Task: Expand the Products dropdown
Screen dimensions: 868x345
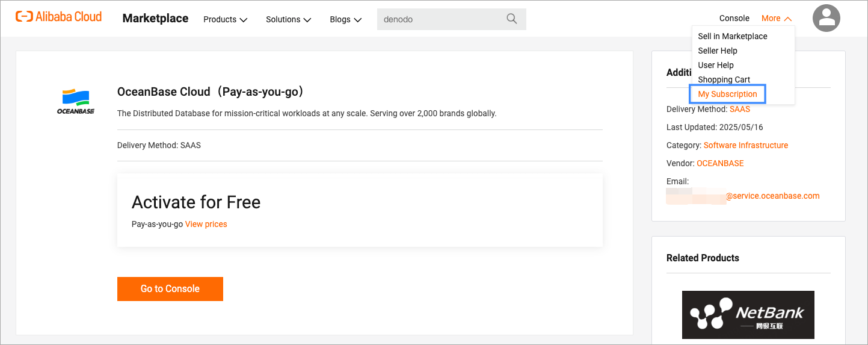Action: point(225,19)
